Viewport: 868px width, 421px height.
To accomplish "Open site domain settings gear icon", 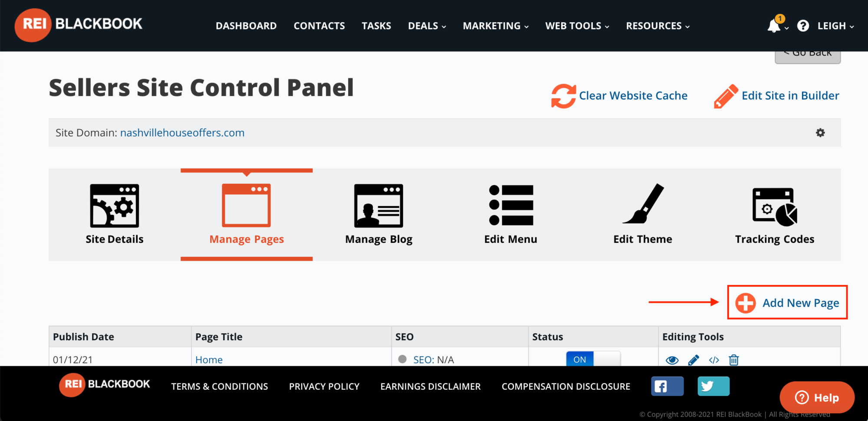I will point(820,133).
